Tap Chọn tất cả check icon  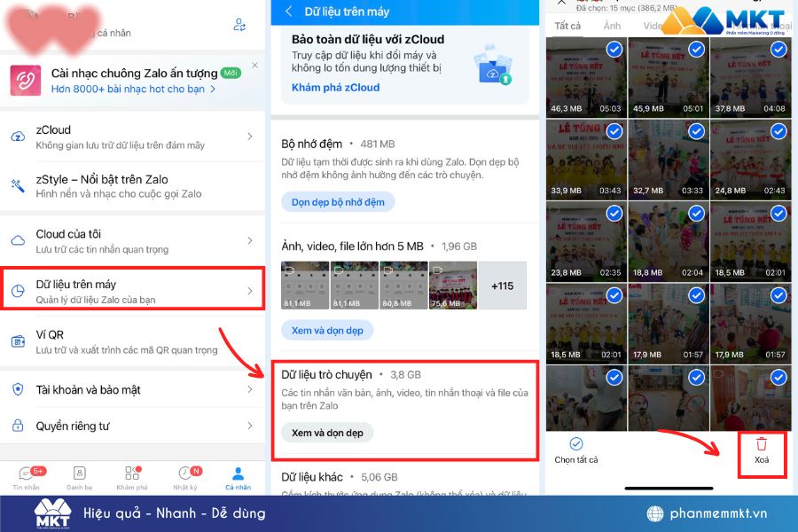pyautogui.click(x=576, y=444)
